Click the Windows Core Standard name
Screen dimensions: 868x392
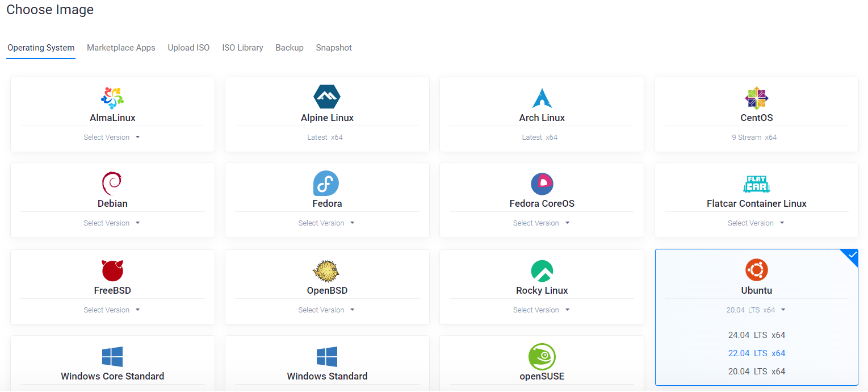[112, 376]
